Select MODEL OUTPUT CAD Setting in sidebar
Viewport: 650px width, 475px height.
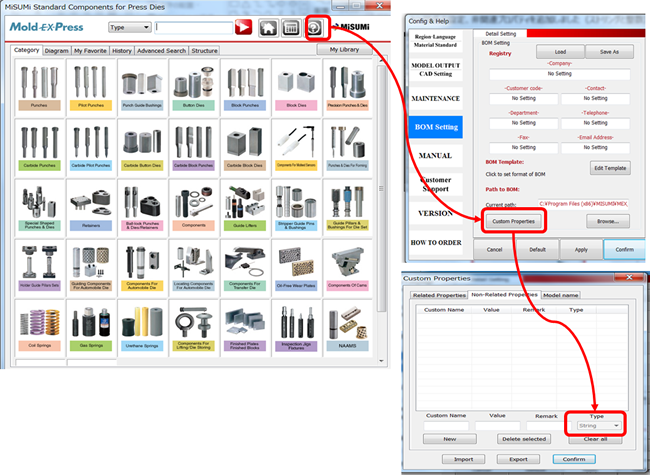click(x=436, y=70)
